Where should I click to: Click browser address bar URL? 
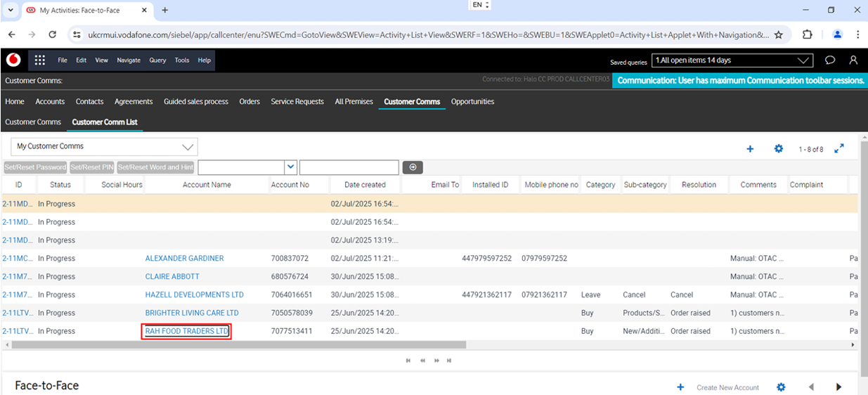click(x=428, y=34)
